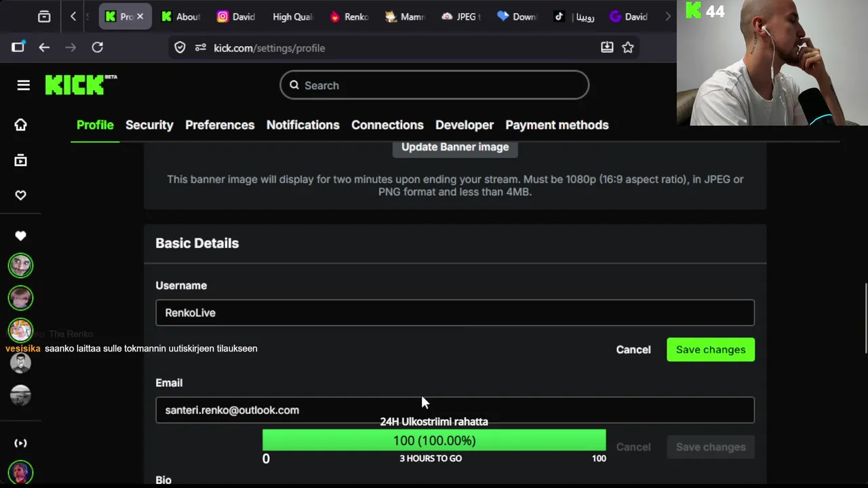868x488 pixels.
Task: Go forward in browser history
Action: pos(71,47)
